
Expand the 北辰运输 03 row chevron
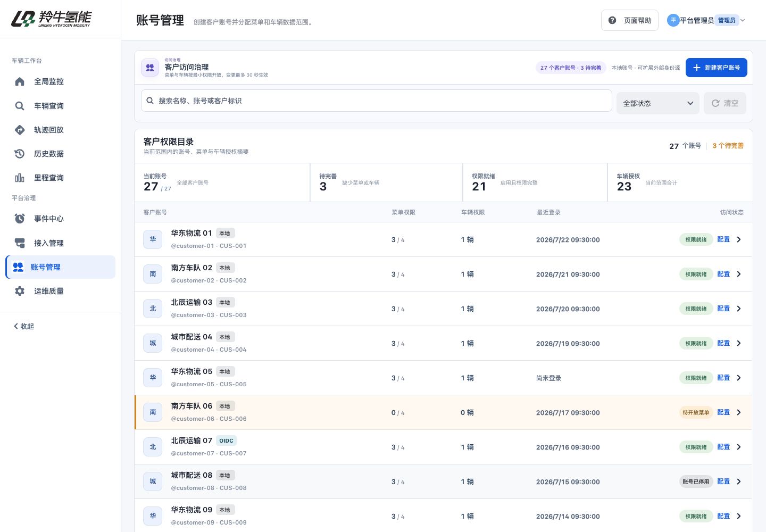tap(739, 309)
